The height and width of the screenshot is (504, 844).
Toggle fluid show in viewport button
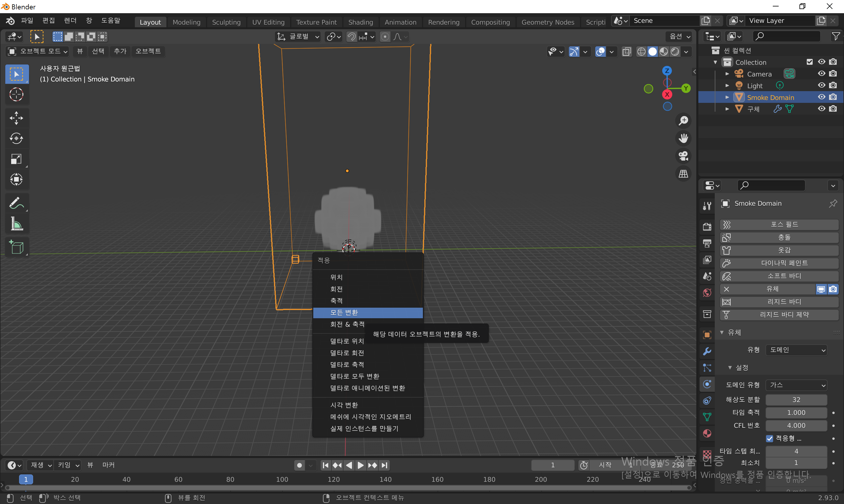pyautogui.click(x=821, y=289)
